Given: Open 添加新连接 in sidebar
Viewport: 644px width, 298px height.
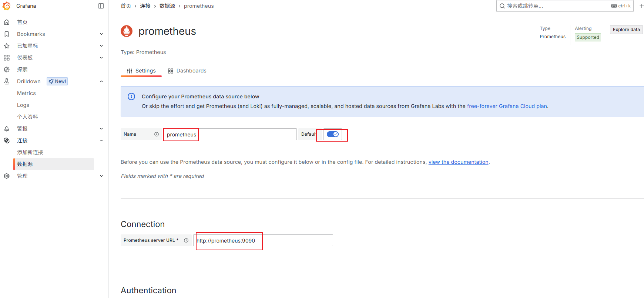Looking at the screenshot, I should pyautogui.click(x=30, y=152).
